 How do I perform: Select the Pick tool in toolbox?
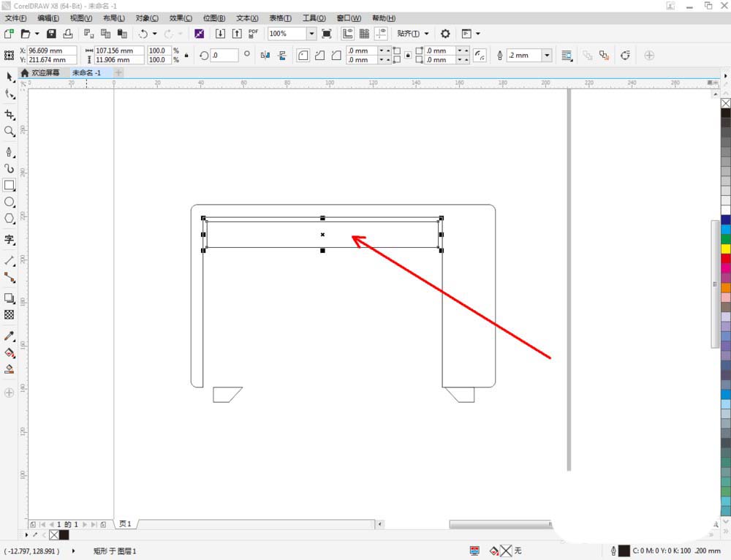point(10,77)
